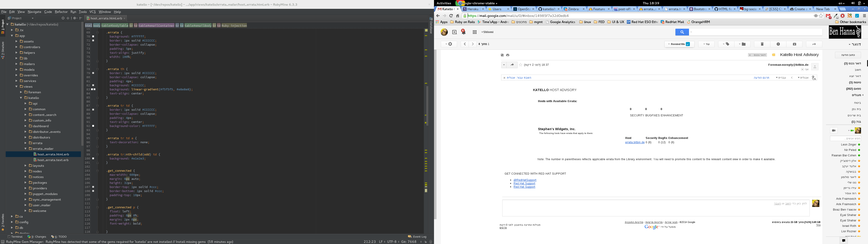This screenshot has height=244, width=868.
Task: Open the Gmail move-to folder dropdown
Action: pyautogui.click(x=742, y=44)
